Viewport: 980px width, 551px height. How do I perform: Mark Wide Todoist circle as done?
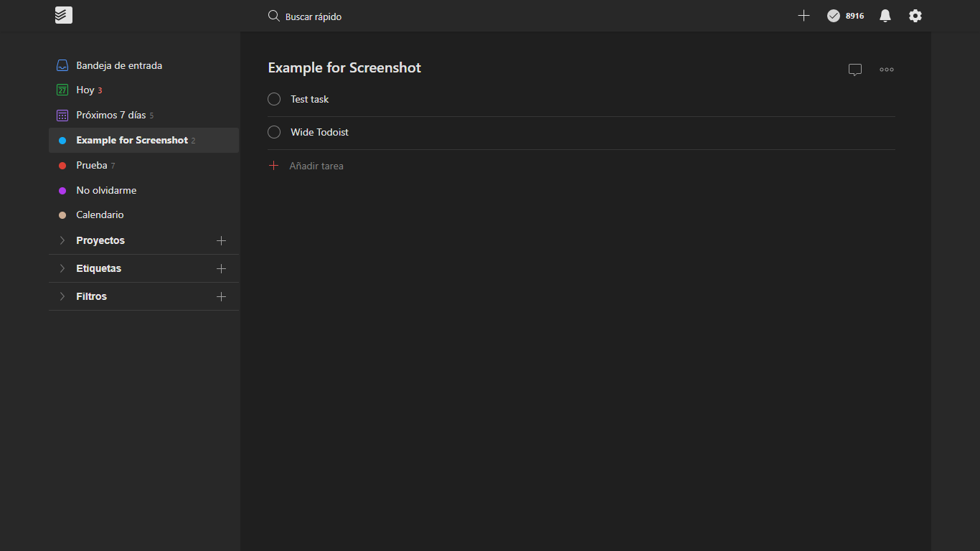pos(273,132)
